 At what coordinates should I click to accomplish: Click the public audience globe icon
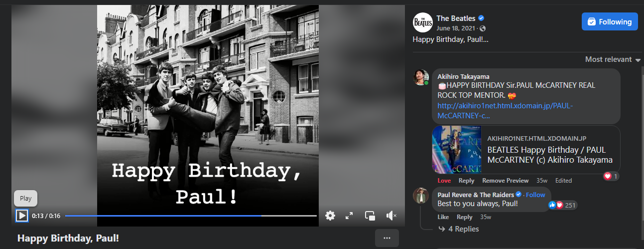click(x=483, y=29)
